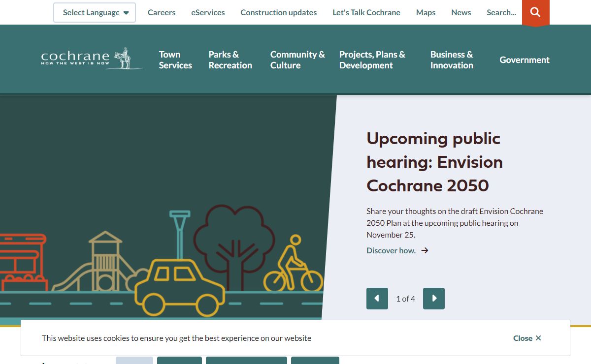591x364 pixels.
Task: Expand the Community & Culture menu
Action: pyautogui.click(x=297, y=60)
